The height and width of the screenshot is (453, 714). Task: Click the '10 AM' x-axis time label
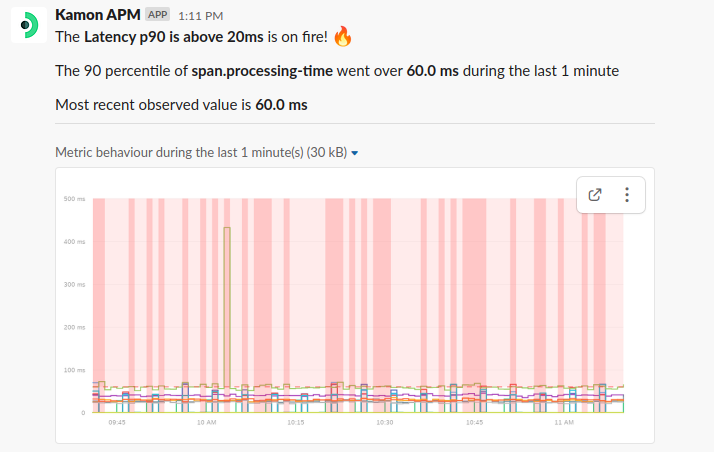tap(207, 423)
